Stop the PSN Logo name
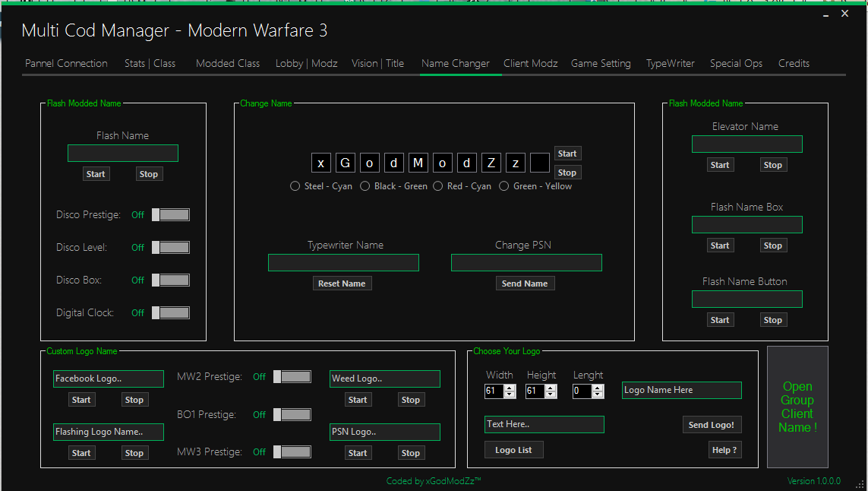Screen dimensions: 868x491 pos(411,453)
